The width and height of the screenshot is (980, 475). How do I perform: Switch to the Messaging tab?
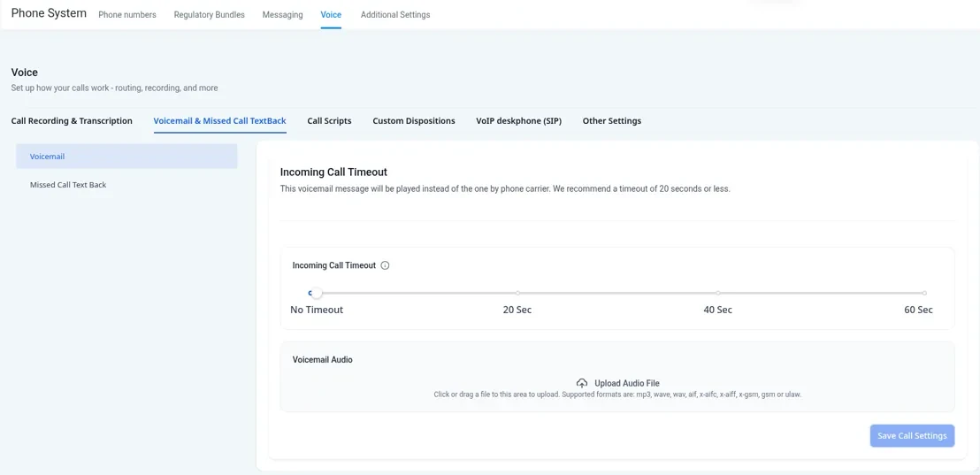282,14
